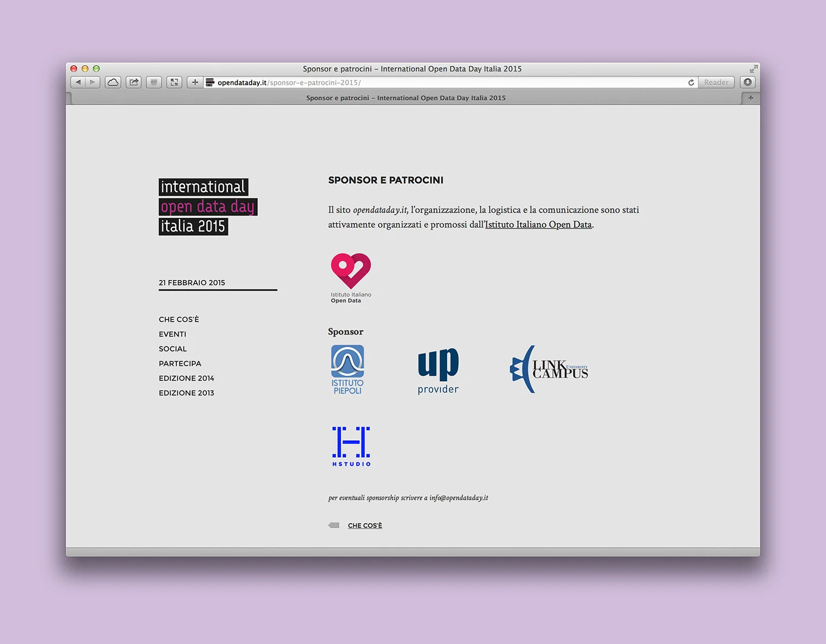Viewport: 826px width, 644px height.
Task: Open the EDIZIONE 2014 menu item
Action: tap(186, 378)
